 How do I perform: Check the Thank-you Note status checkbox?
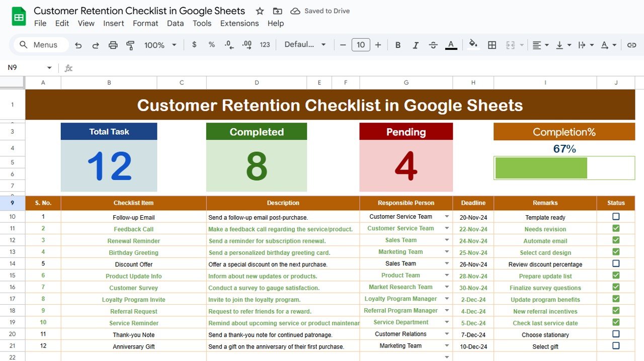tap(616, 334)
